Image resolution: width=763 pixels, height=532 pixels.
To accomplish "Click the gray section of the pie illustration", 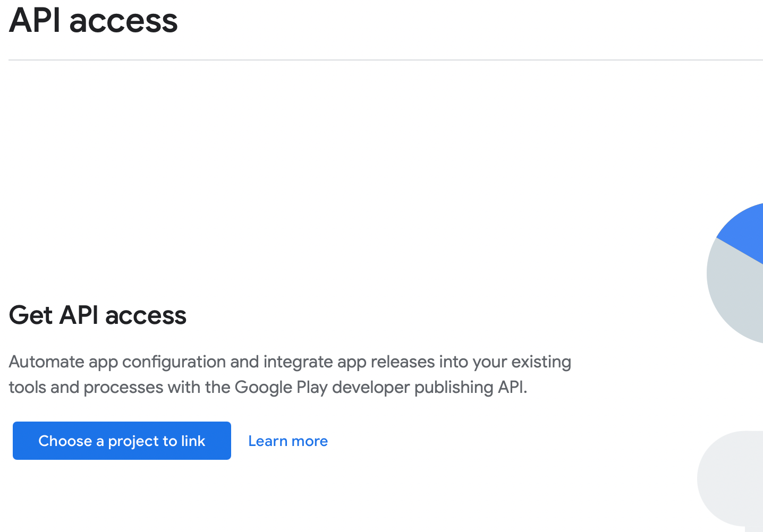I will 736,292.
